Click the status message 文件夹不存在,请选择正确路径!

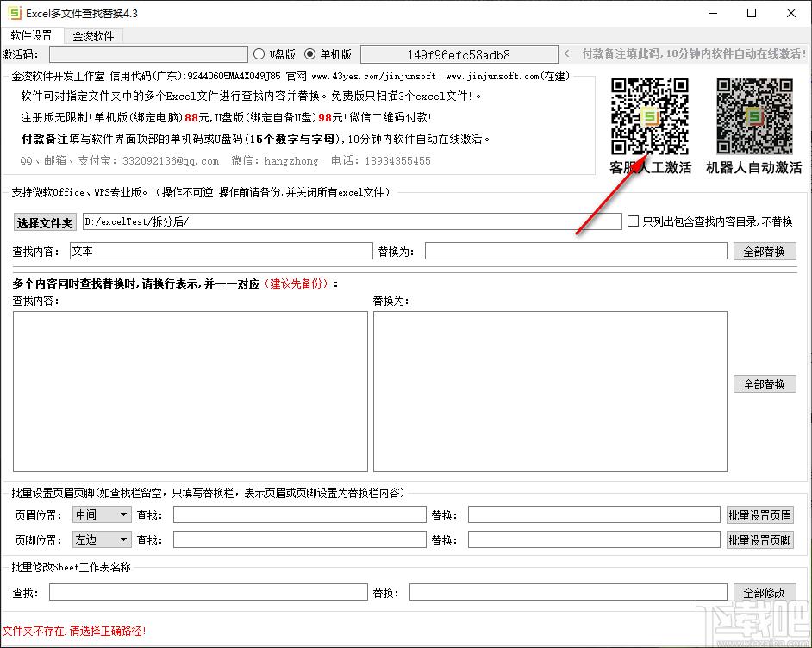pyautogui.click(x=74, y=631)
